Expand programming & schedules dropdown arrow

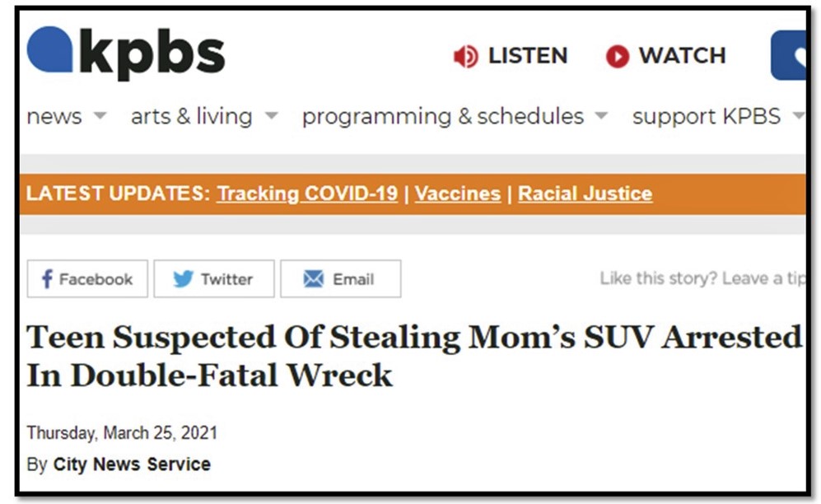(601, 116)
